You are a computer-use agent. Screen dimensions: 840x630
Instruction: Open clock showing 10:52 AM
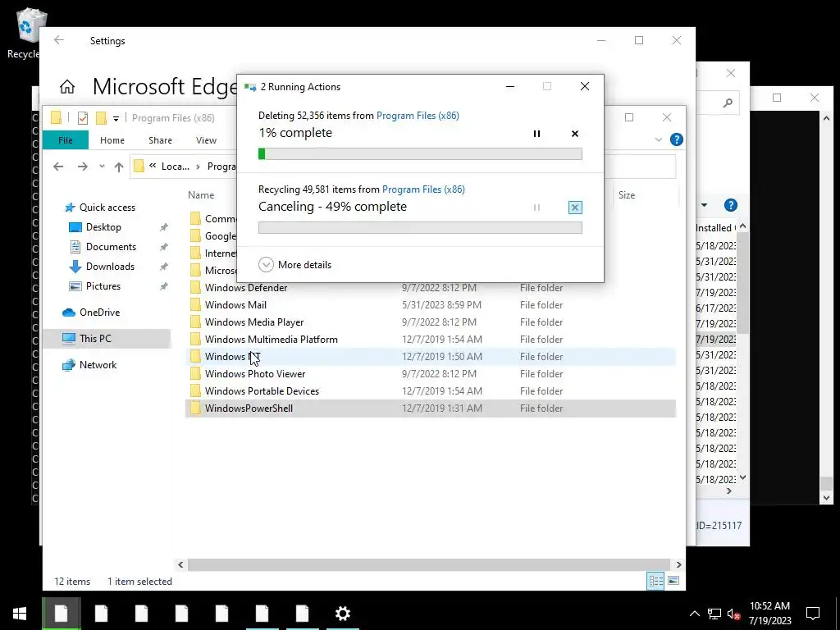coord(769,614)
